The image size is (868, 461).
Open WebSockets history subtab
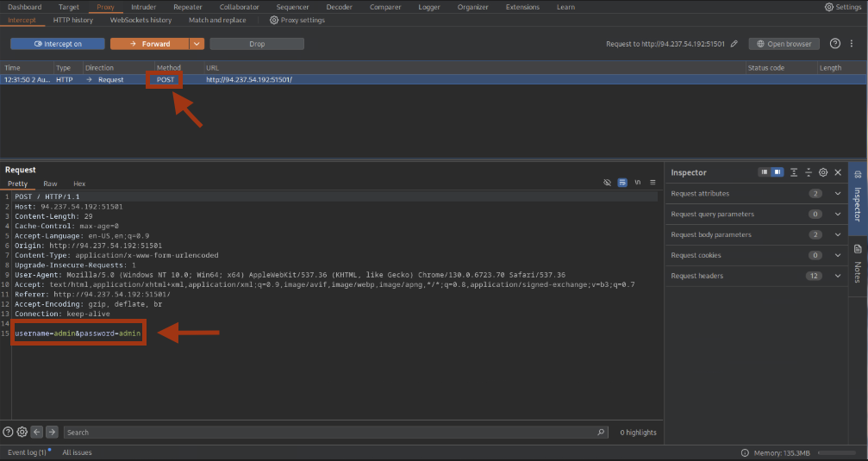click(141, 20)
